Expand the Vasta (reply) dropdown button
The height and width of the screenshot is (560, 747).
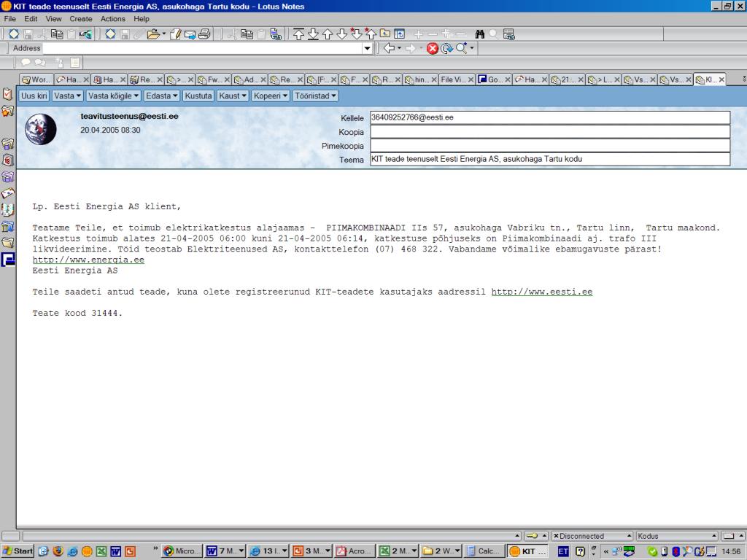pos(67,96)
